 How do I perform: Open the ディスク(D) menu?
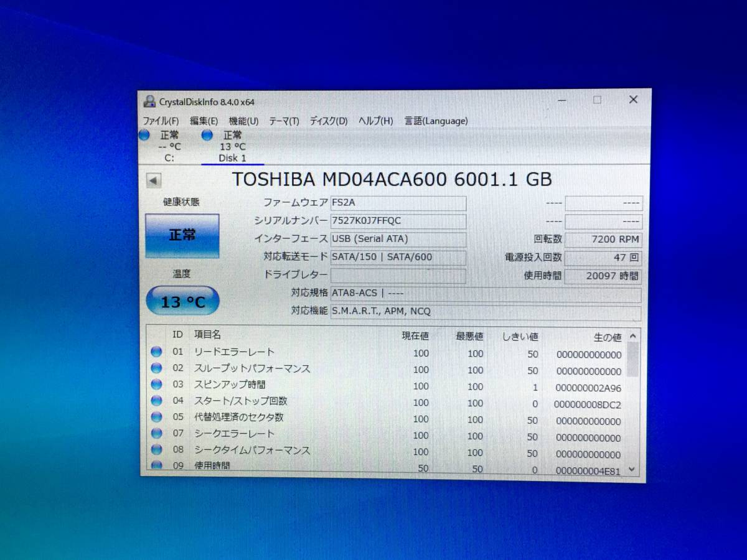(328, 121)
